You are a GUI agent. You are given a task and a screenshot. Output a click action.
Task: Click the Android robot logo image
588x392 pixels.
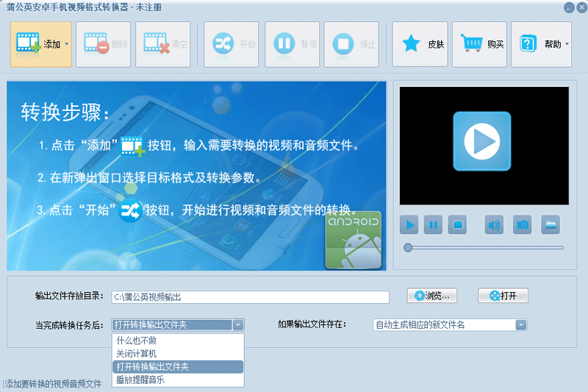coord(354,240)
